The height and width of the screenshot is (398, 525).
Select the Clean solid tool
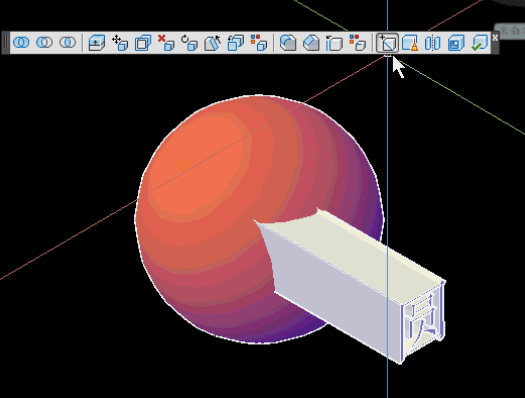409,43
